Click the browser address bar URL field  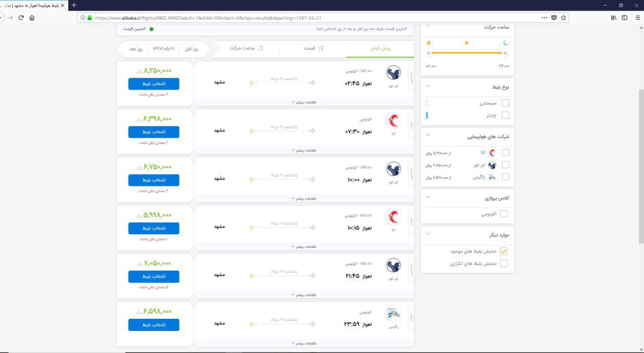[312, 18]
